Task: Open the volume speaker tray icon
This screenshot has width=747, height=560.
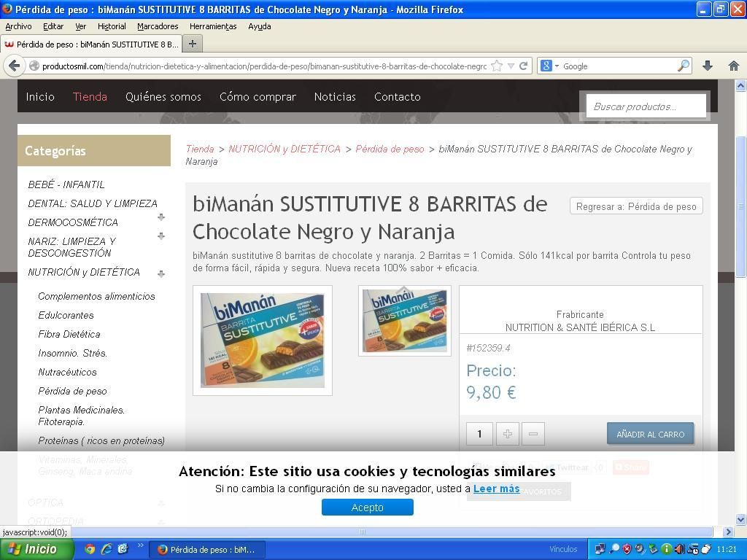Action: click(680, 550)
